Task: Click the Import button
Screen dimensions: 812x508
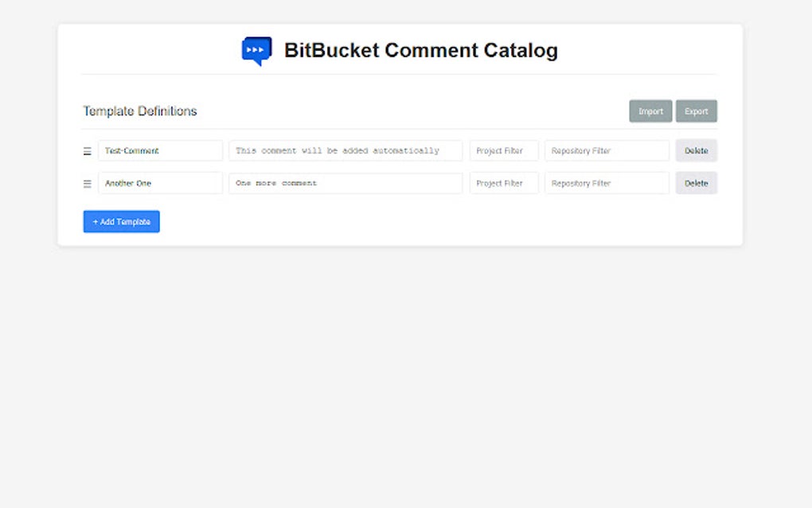Action: [x=650, y=111]
